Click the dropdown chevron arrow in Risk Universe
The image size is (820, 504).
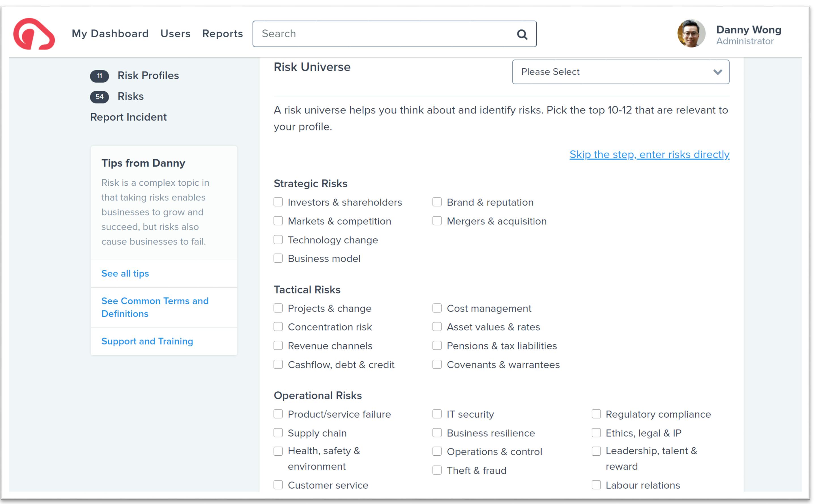(x=717, y=72)
